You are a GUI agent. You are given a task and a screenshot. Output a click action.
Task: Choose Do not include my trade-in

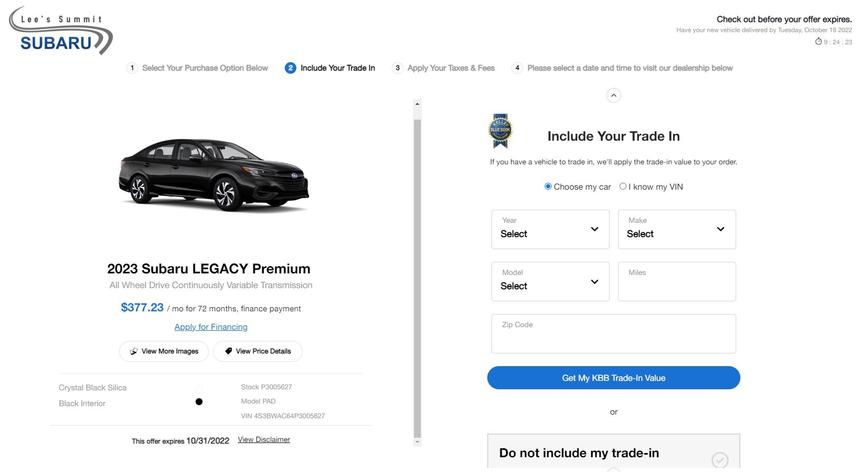click(x=614, y=453)
